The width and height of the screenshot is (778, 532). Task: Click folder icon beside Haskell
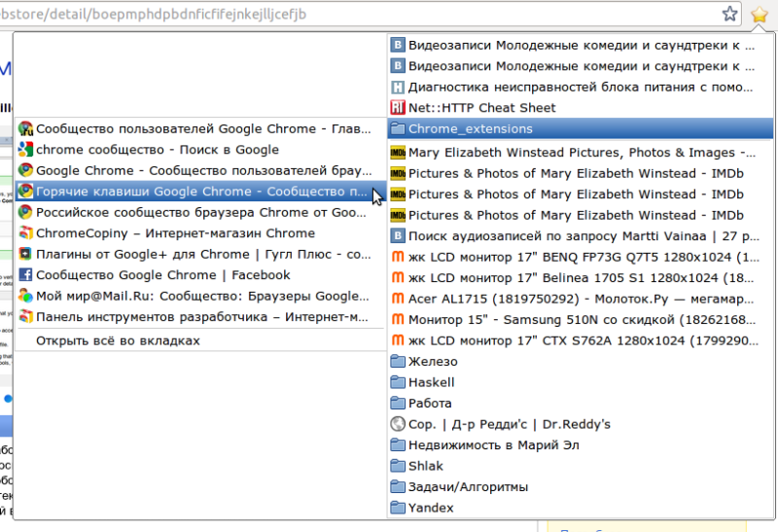(x=398, y=381)
